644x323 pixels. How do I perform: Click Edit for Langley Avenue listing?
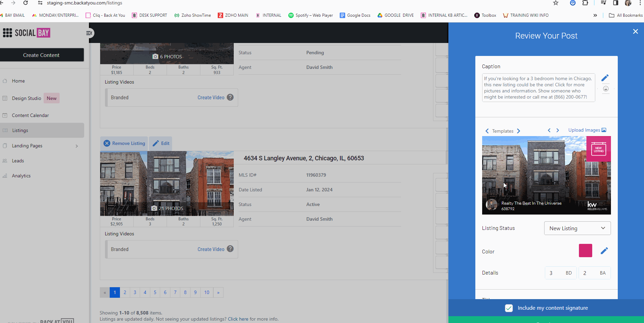(x=160, y=143)
